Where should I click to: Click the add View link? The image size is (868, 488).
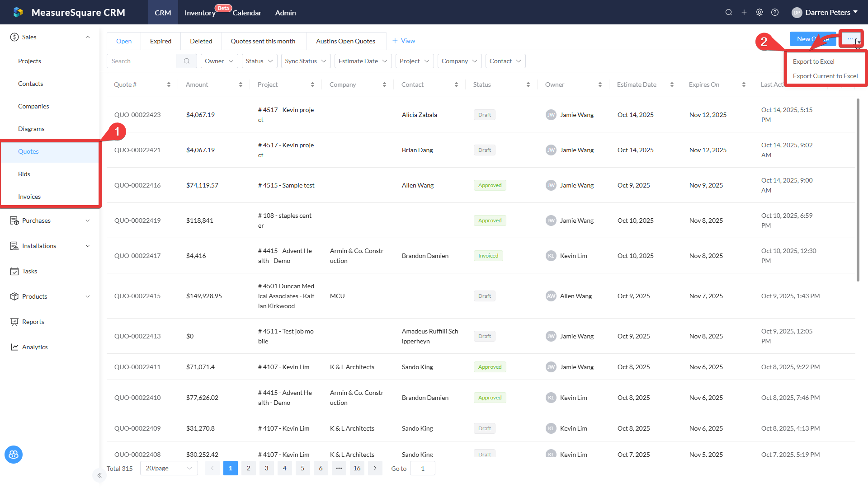404,41
